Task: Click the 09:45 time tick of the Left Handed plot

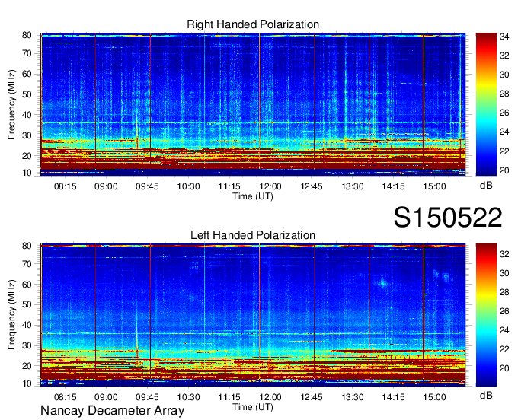Action: 147,397
